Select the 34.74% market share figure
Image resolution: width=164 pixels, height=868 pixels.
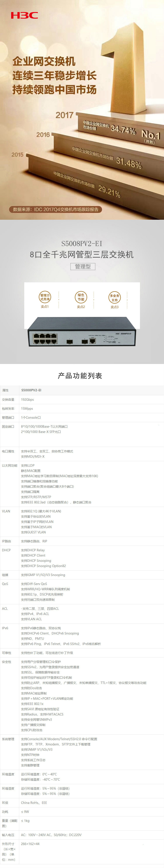click(x=123, y=129)
